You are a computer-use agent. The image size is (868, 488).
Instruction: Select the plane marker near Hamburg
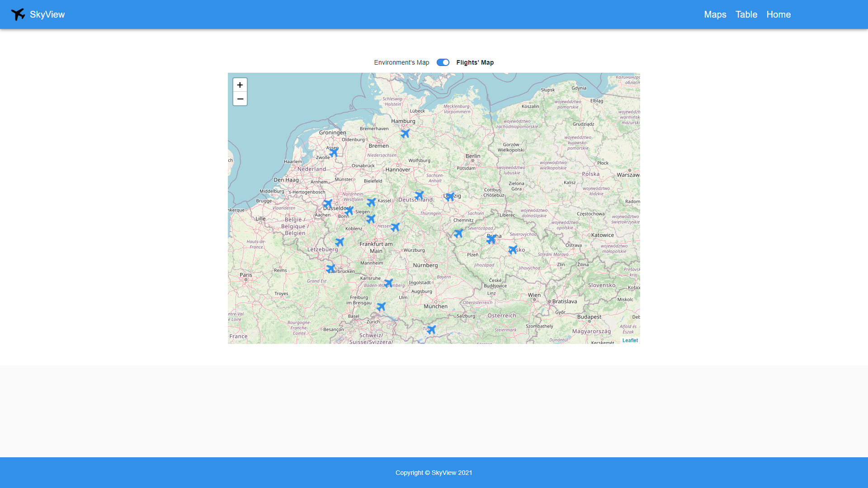tap(405, 133)
